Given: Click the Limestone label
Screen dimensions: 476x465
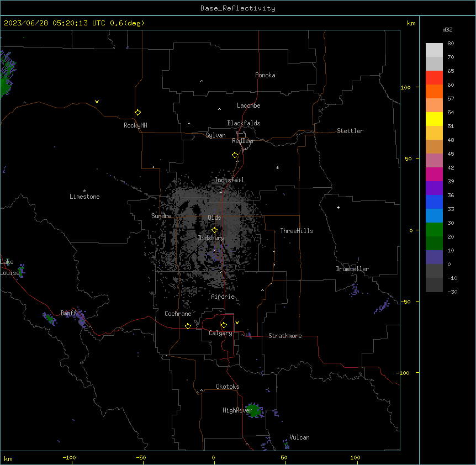Looking at the screenshot, I should coord(84,197).
